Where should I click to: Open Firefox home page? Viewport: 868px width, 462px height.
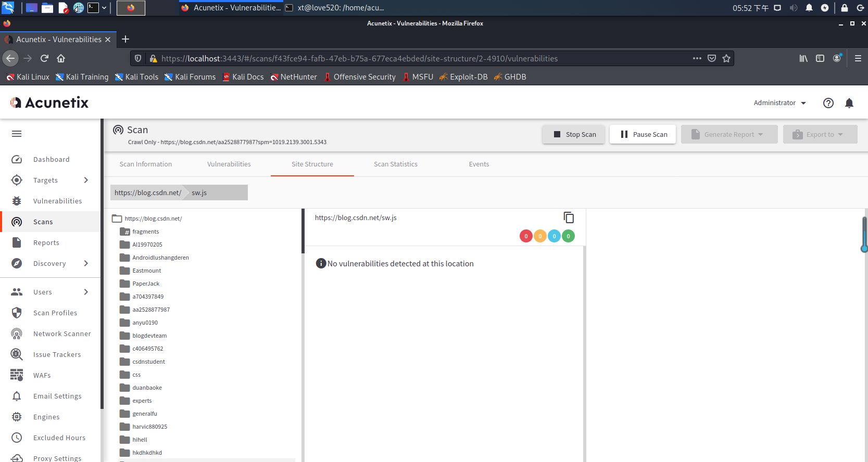point(61,58)
